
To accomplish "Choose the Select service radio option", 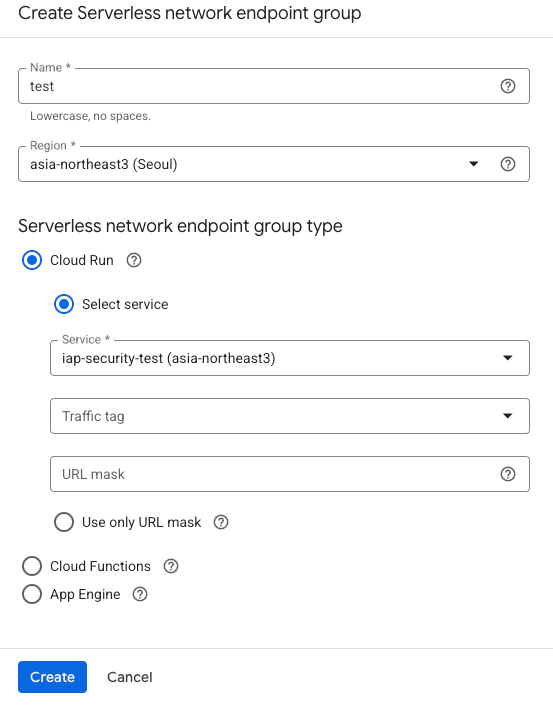I will tap(64, 304).
